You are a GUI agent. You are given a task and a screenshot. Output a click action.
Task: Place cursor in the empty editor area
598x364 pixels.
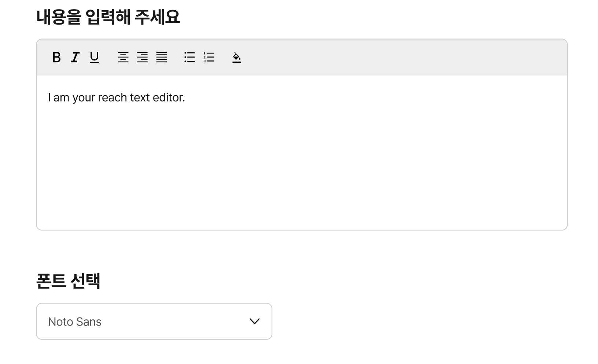tap(302, 165)
